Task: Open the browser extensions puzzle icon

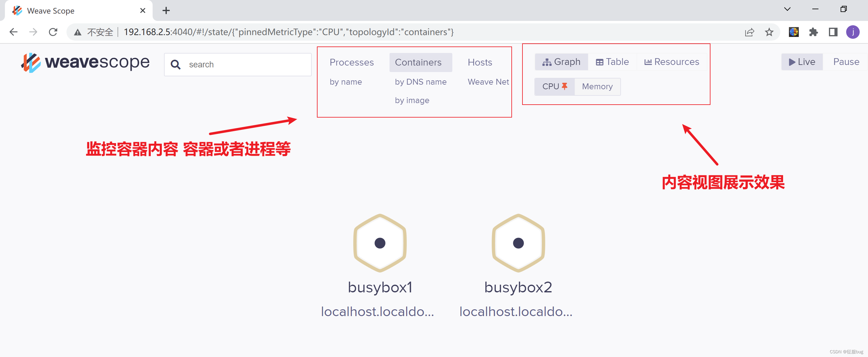Action: click(x=813, y=32)
